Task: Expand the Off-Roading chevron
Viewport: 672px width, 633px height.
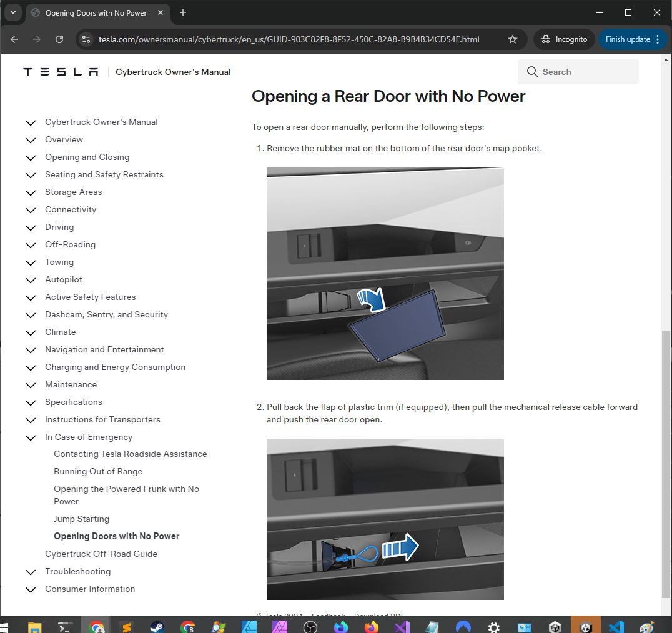Action: click(31, 246)
